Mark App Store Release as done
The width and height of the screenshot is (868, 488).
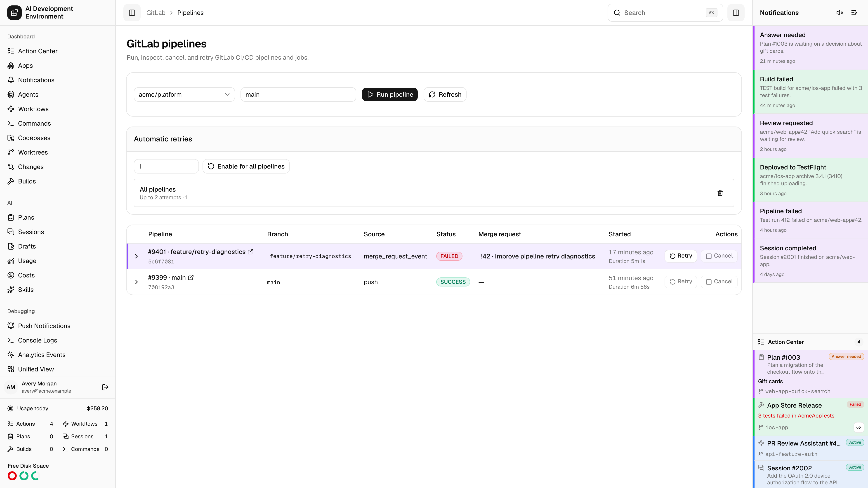pyautogui.click(x=859, y=427)
